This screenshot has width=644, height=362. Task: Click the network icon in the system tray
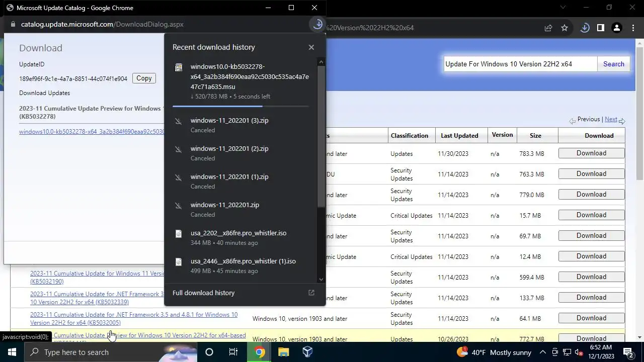click(567, 352)
